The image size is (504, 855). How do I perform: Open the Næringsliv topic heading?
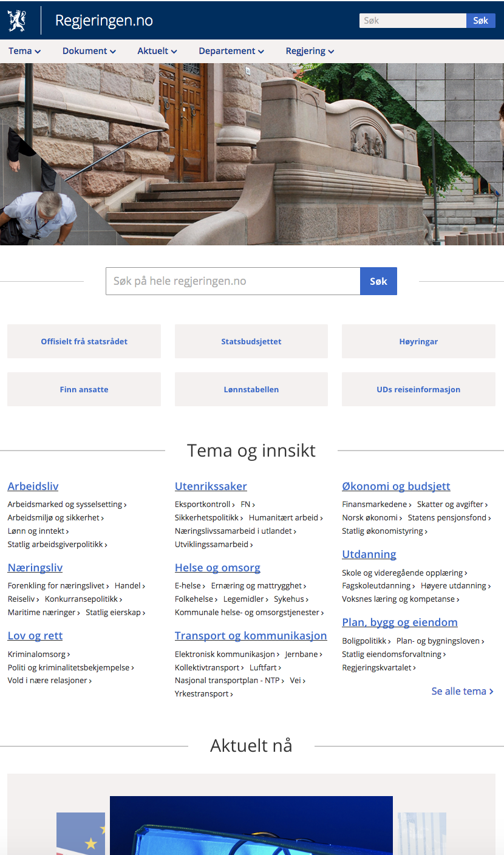click(x=35, y=568)
